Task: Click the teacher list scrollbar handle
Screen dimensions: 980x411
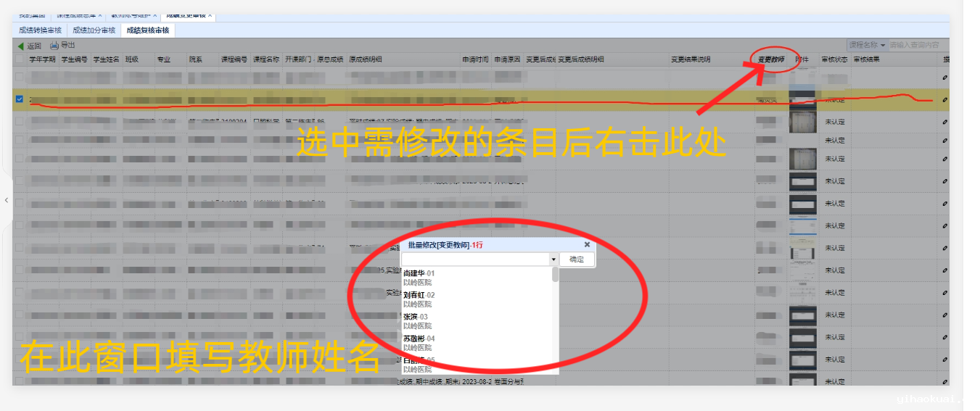Action: tap(556, 274)
